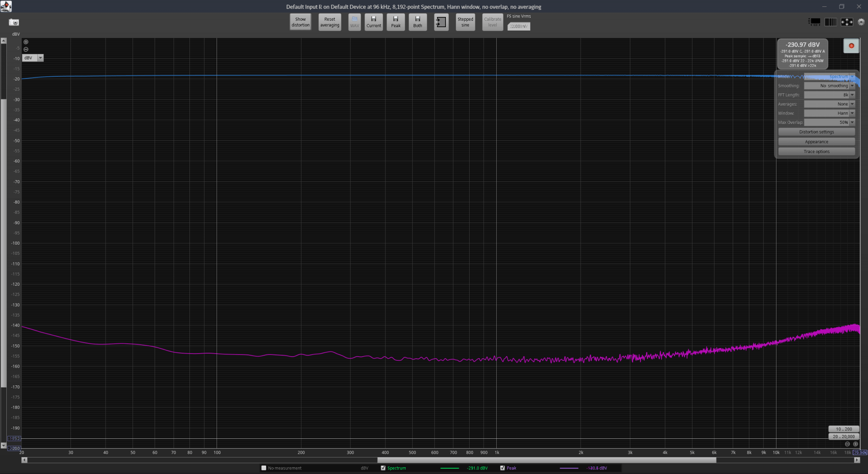Viewport: 868px width, 474px height.
Task: Open the FFT Length dropdown
Action: (x=829, y=95)
